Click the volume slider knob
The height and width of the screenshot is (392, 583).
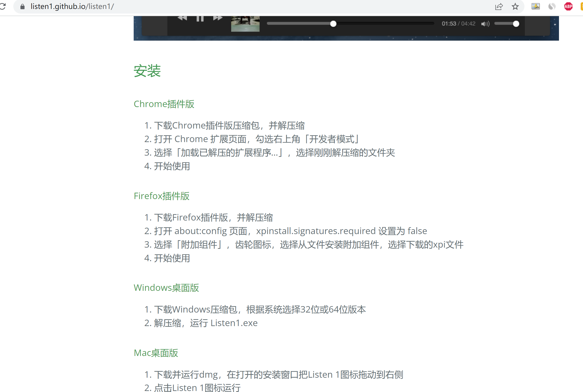pyautogui.click(x=516, y=24)
